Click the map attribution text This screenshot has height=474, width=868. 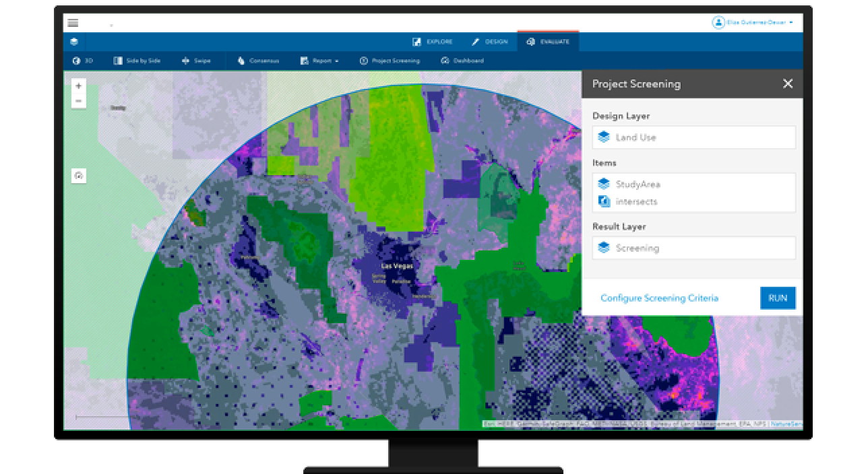(x=642, y=424)
